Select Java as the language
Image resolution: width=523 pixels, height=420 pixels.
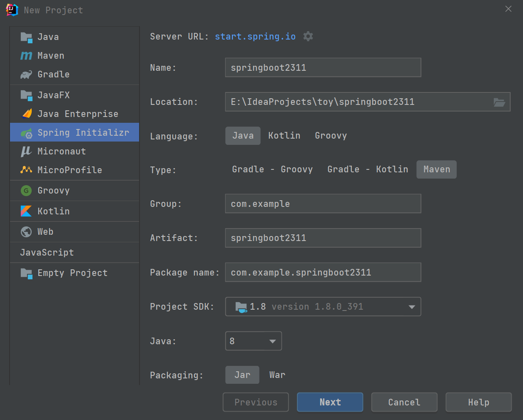pos(243,136)
